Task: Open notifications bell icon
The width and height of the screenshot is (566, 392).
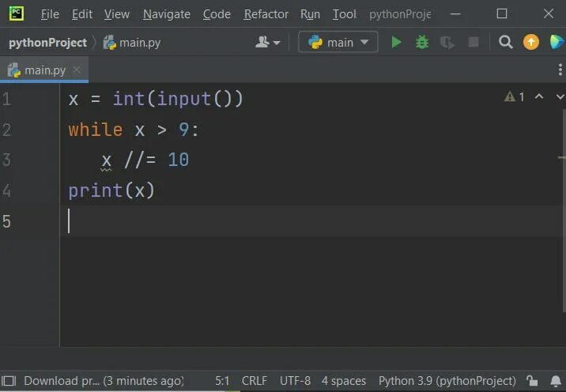Action: pos(556,380)
